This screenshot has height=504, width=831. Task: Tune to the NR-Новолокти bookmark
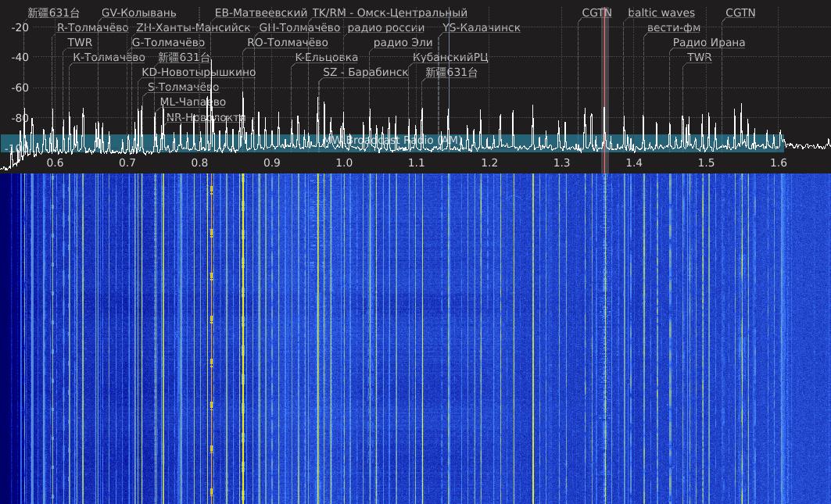[206, 117]
